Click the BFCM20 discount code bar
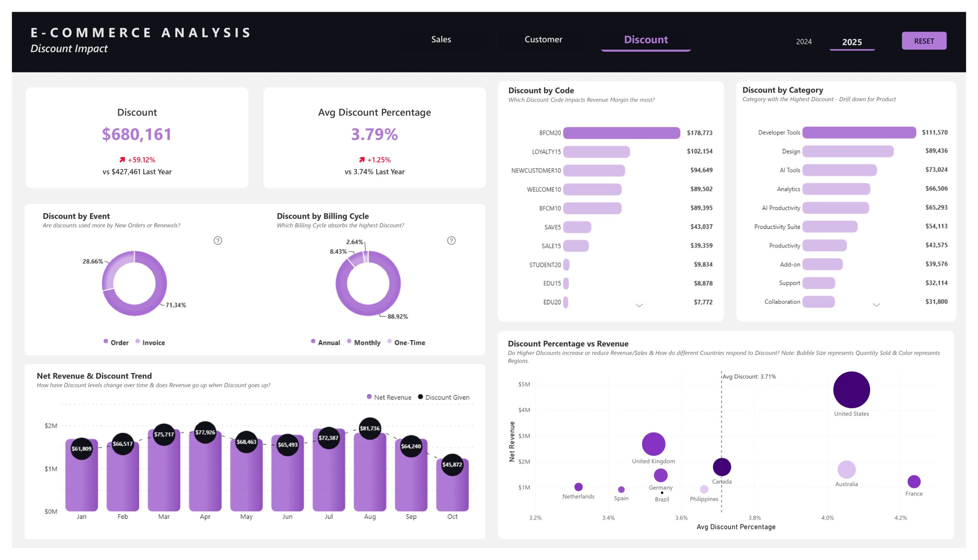This screenshot has height=560, width=978. point(621,133)
